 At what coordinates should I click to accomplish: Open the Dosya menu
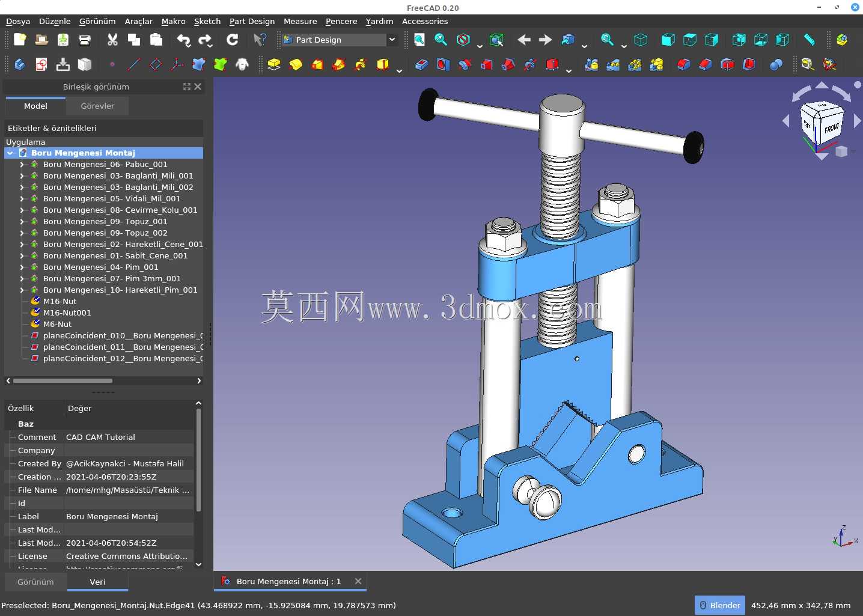pyautogui.click(x=18, y=21)
